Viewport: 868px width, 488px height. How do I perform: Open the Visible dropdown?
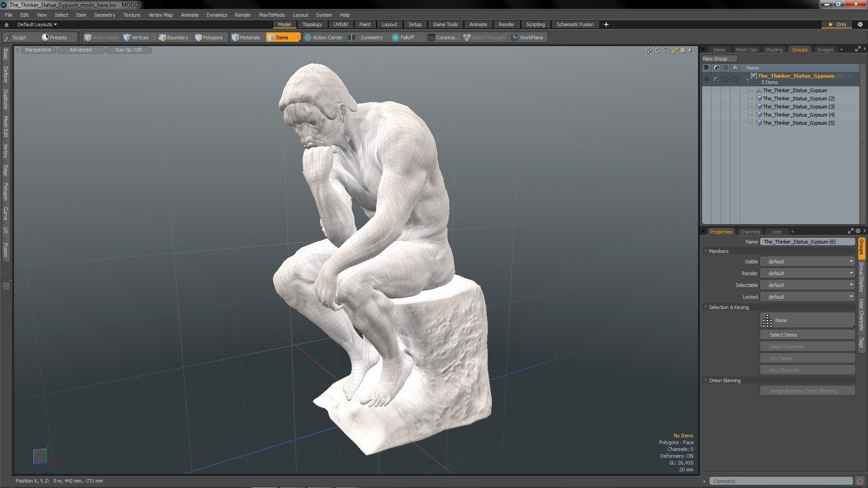810,262
